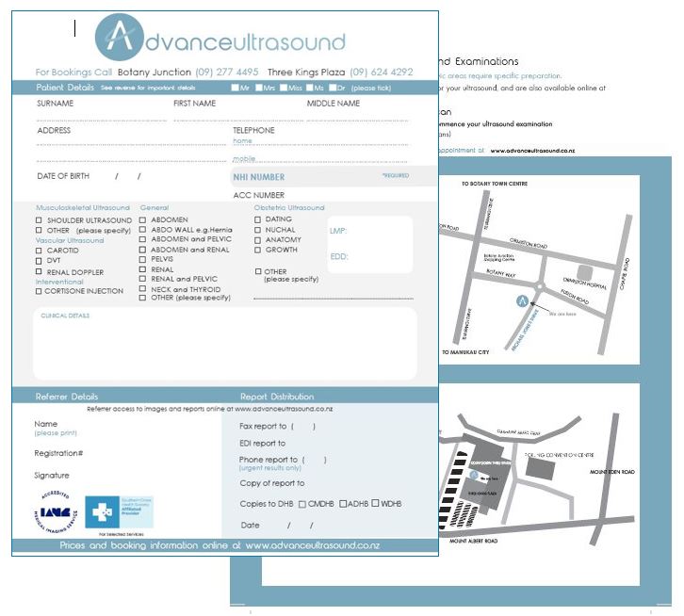Click the Three Kings Plaza phone number
This screenshot has width=684, height=616.
tap(382, 72)
